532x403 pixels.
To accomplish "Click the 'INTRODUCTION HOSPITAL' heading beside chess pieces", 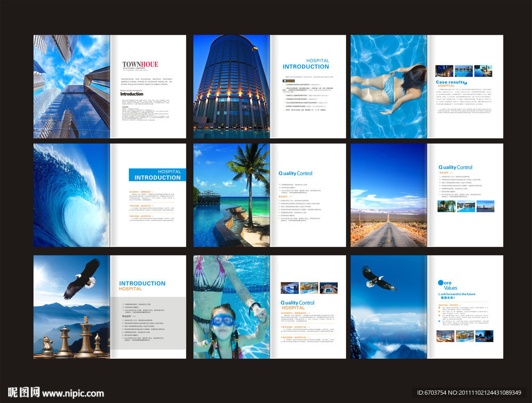I will [142, 285].
